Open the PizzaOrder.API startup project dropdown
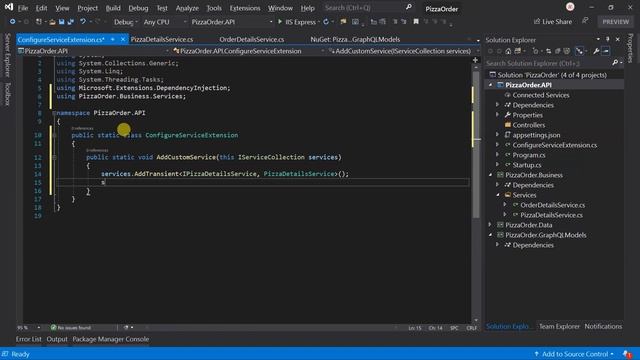 [x=231, y=22]
